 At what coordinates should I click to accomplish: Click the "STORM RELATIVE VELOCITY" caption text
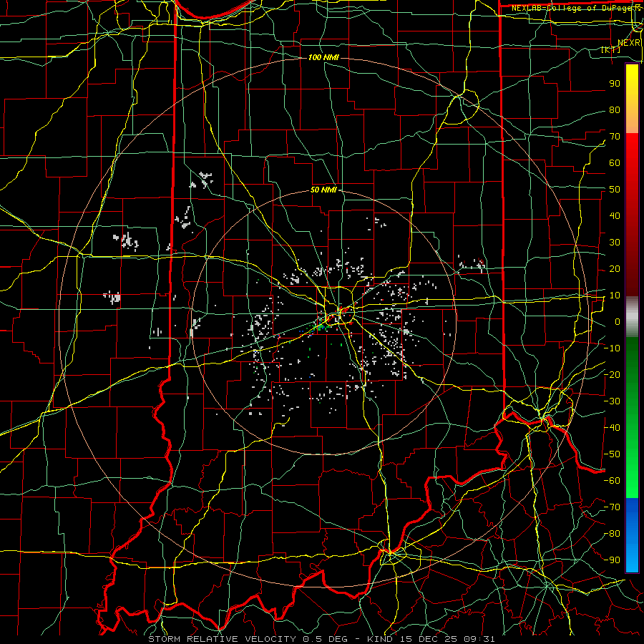pyautogui.click(x=223, y=639)
